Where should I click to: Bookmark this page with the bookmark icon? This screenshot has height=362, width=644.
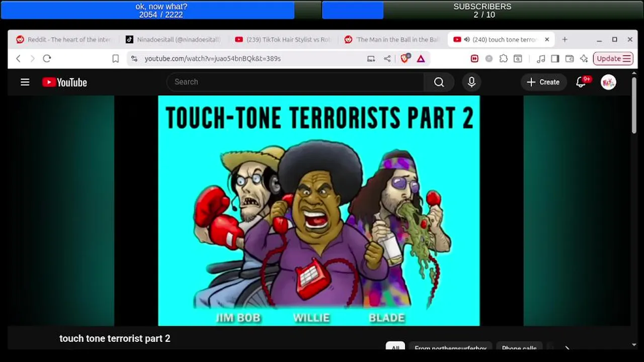(x=115, y=59)
